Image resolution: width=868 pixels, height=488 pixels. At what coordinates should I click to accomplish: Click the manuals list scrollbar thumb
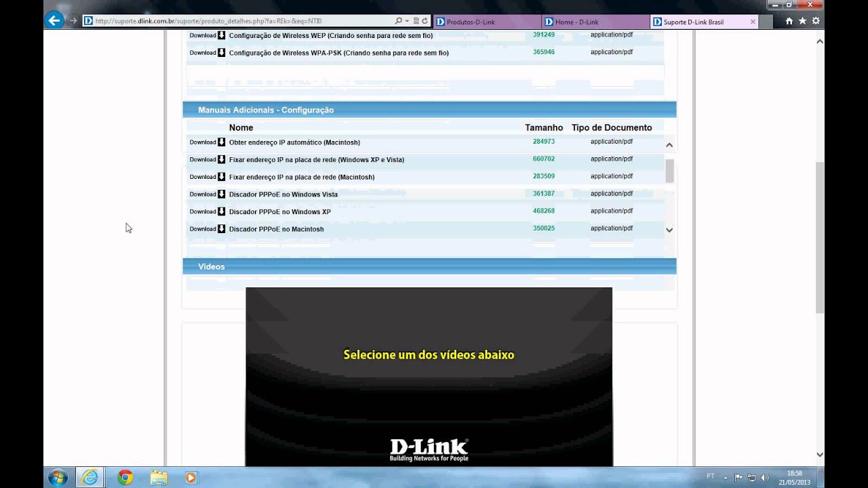click(669, 171)
